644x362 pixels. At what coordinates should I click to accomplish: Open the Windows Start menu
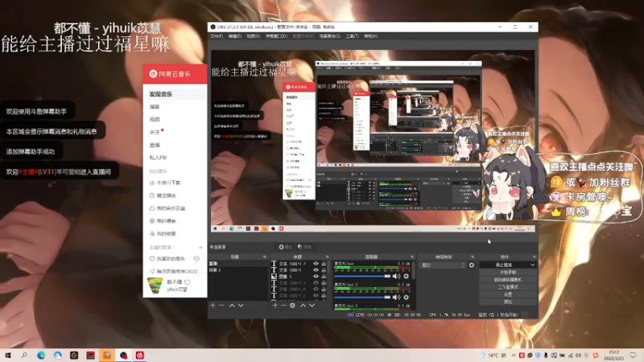[7, 356]
